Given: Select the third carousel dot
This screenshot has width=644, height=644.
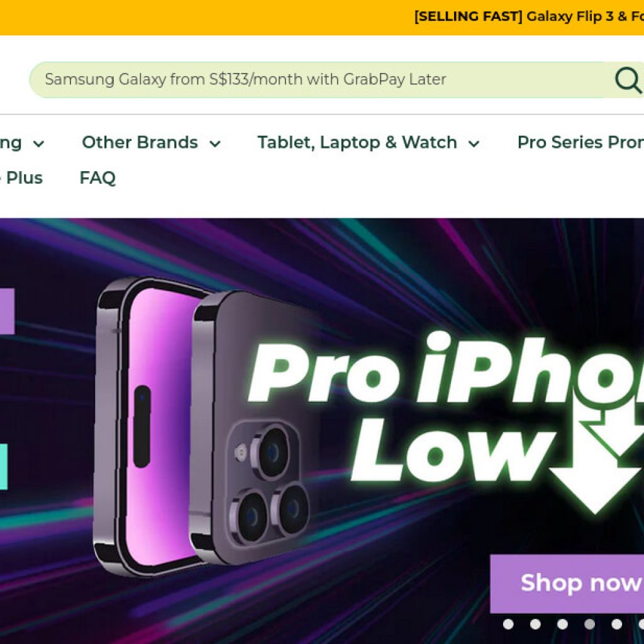Looking at the screenshot, I should (x=562, y=625).
